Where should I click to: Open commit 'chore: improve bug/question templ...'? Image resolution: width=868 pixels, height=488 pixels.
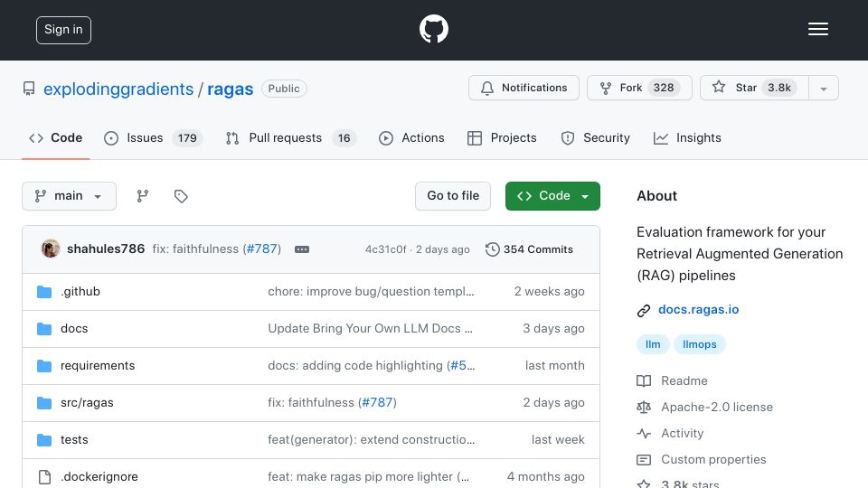(x=371, y=292)
